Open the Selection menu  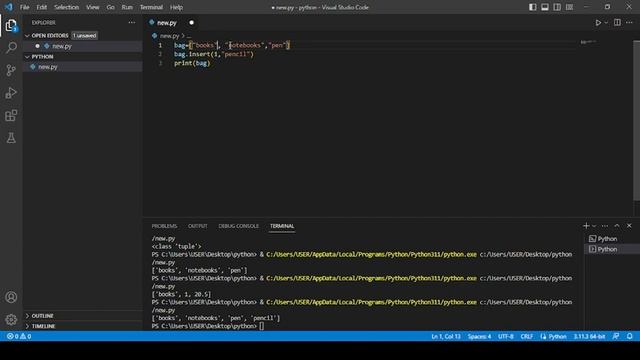[67, 7]
